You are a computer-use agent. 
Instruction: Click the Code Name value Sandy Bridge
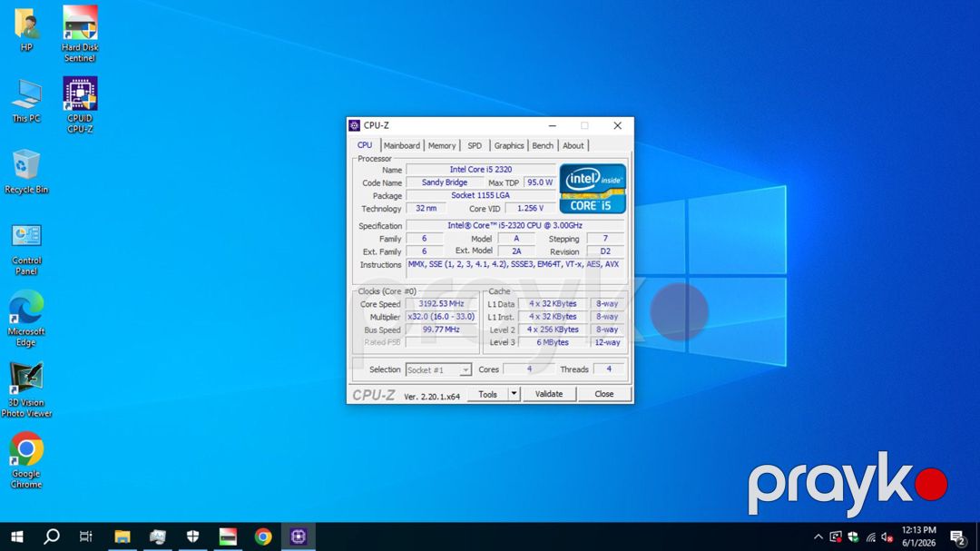pos(445,182)
